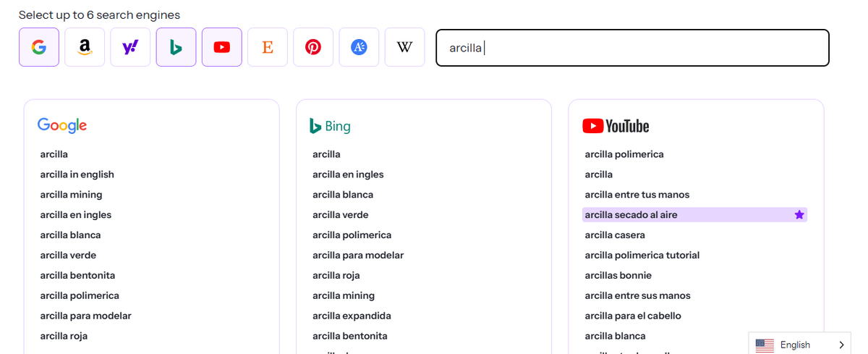Select YouTube suggestion arcilla para el cabello

(x=633, y=316)
